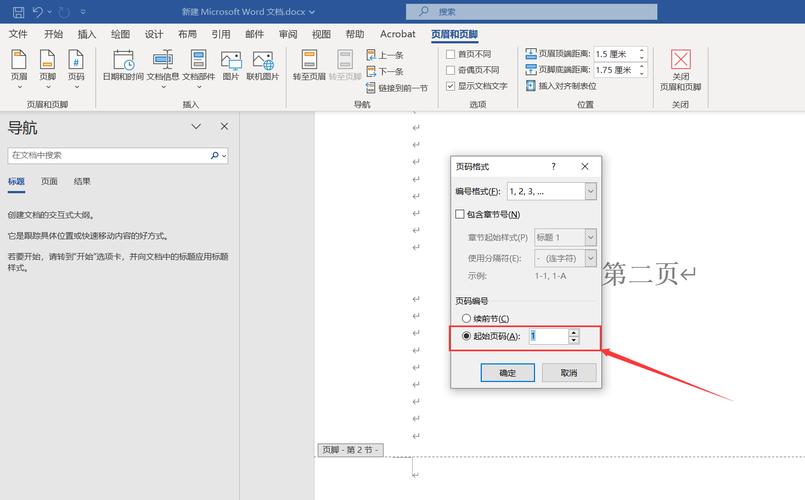Click the magnifier icon in navigation search

click(x=215, y=156)
